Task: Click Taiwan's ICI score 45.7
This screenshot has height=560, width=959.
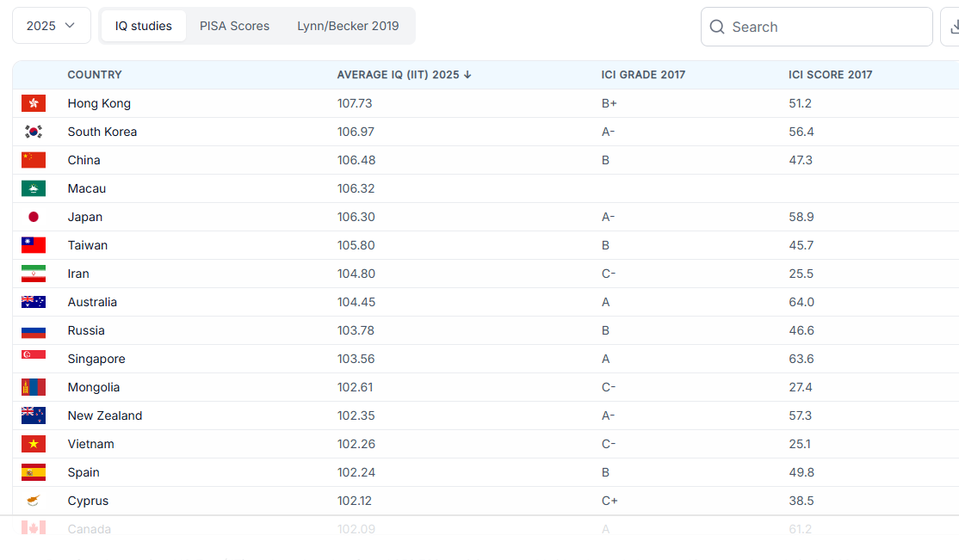Action: pos(801,245)
